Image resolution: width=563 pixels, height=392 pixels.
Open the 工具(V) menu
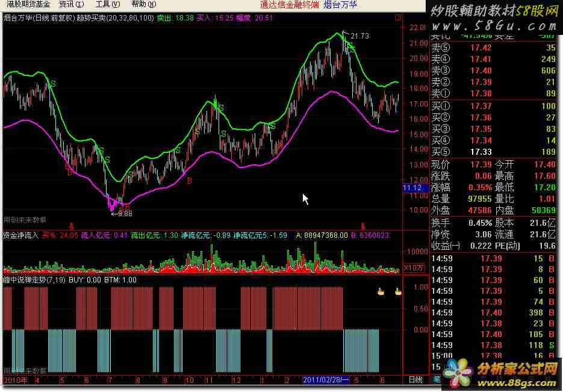tap(108, 4)
